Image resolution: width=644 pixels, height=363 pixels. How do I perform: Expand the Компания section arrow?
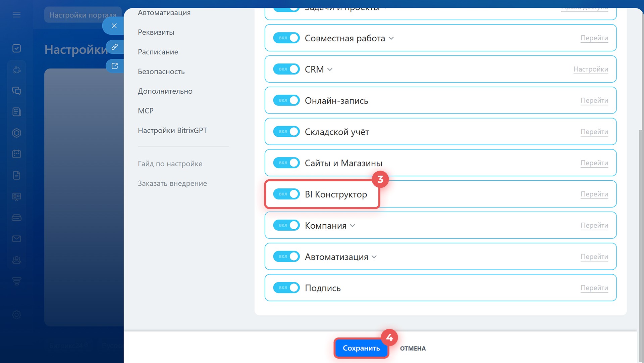[353, 226]
